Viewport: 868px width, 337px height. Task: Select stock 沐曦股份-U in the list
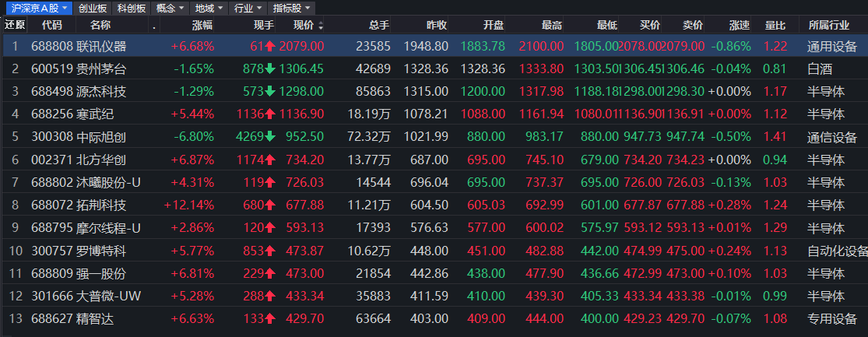[x=108, y=183]
